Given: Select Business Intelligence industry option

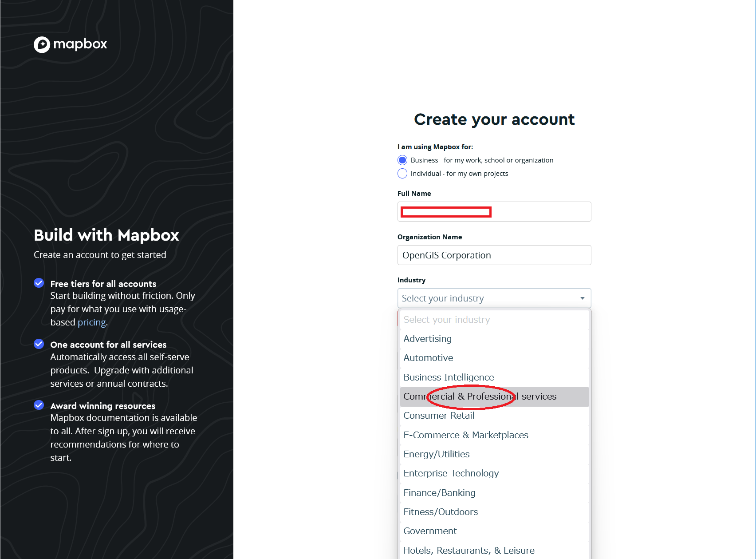Looking at the screenshot, I should pyautogui.click(x=449, y=377).
